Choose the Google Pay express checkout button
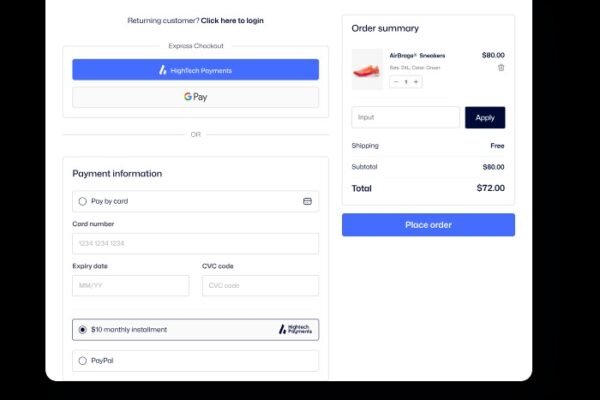The image size is (600, 400). (x=196, y=97)
